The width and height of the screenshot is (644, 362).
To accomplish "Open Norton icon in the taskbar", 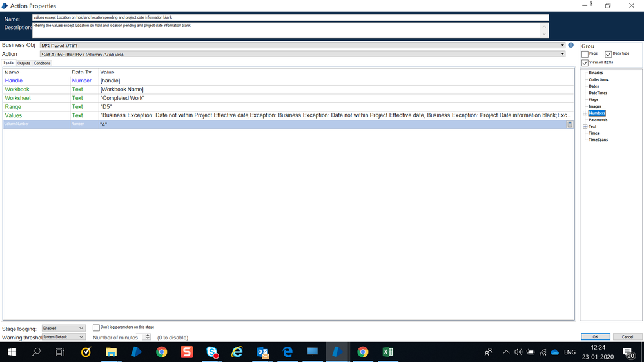I will [x=86, y=352].
